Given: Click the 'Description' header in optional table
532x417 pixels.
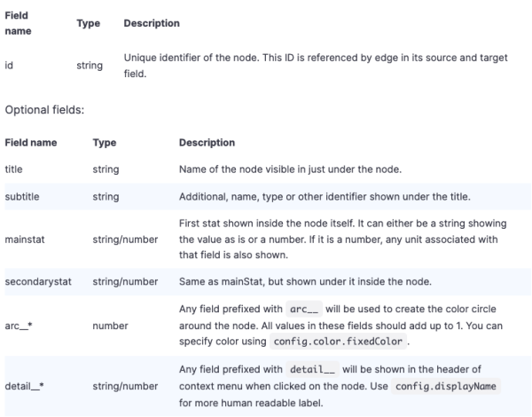Looking at the screenshot, I should [x=207, y=143].
